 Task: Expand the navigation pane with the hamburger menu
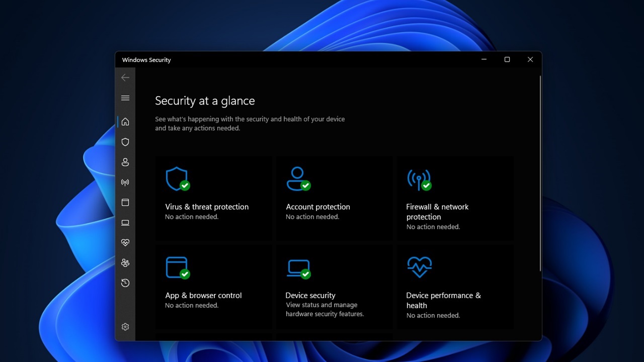125,98
